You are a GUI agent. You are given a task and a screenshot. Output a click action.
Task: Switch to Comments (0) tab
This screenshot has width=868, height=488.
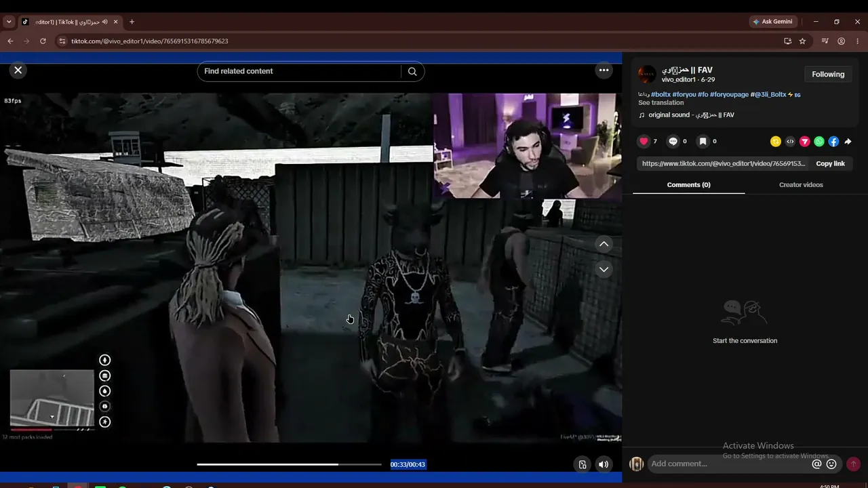tap(688, 185)
